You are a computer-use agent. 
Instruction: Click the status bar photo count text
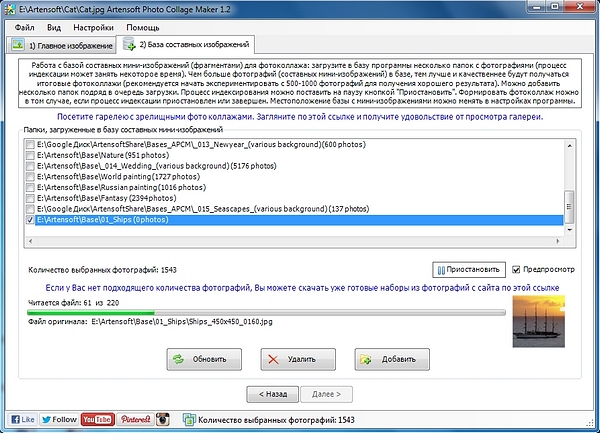pyautogui.click(x=276, y=420)
